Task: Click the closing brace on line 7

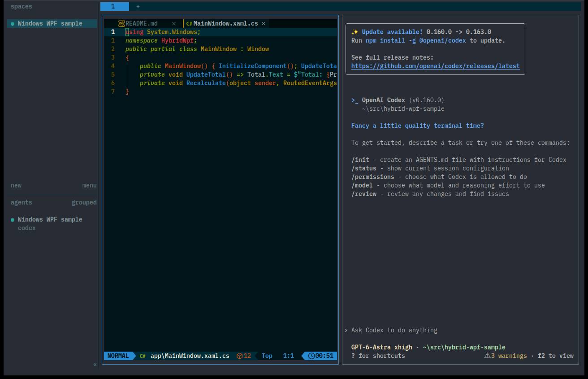Action: point(127,91)
